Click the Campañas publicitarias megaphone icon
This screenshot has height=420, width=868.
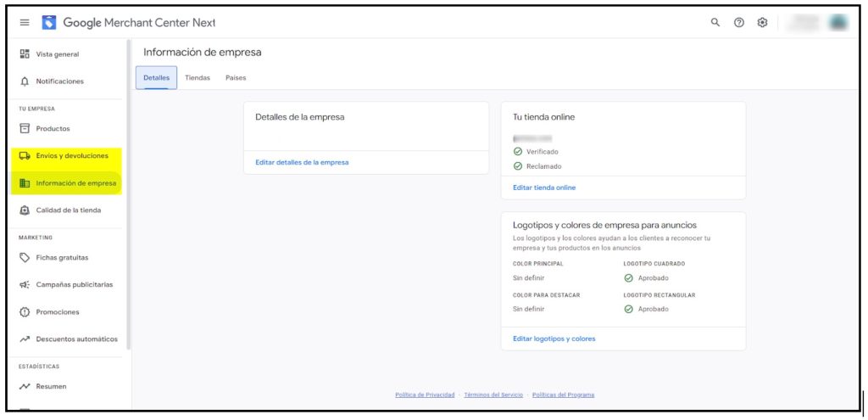25,285
